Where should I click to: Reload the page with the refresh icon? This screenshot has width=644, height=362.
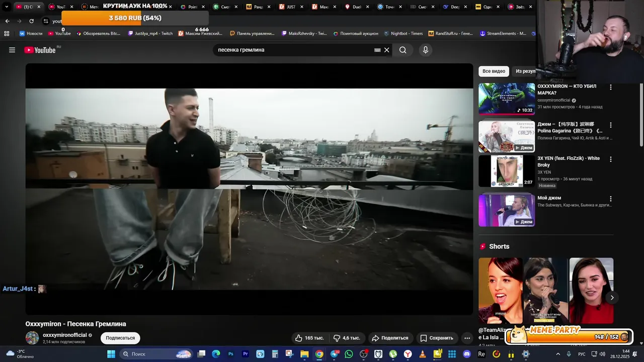click(x=31, y=21)
